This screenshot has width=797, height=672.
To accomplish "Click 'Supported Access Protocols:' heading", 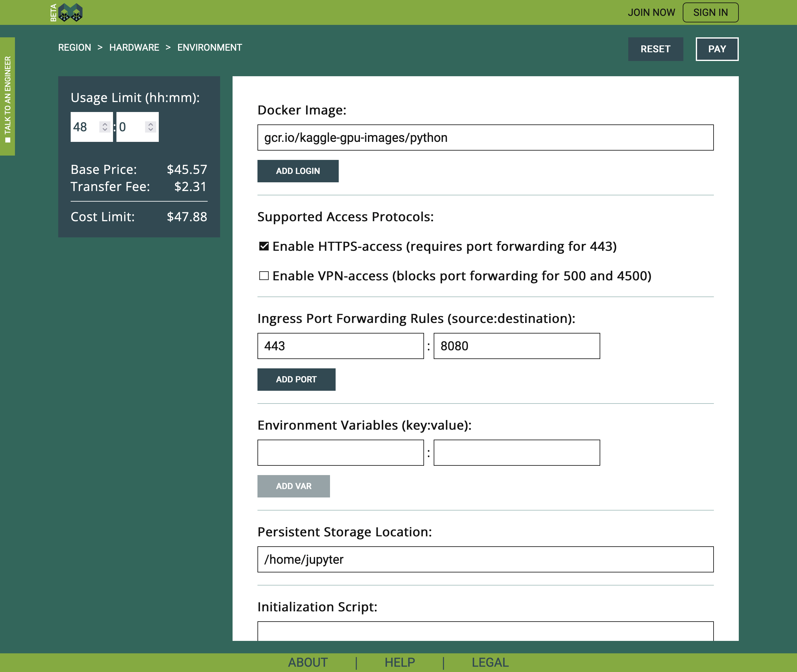I will pyautogui.click(x=345, y=217).
